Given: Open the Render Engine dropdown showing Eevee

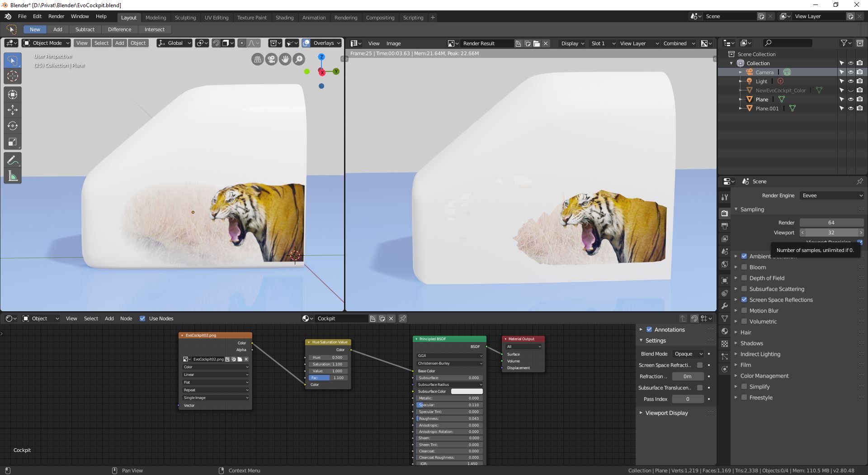Looking at the screenshot, I should tap(832, 195).
